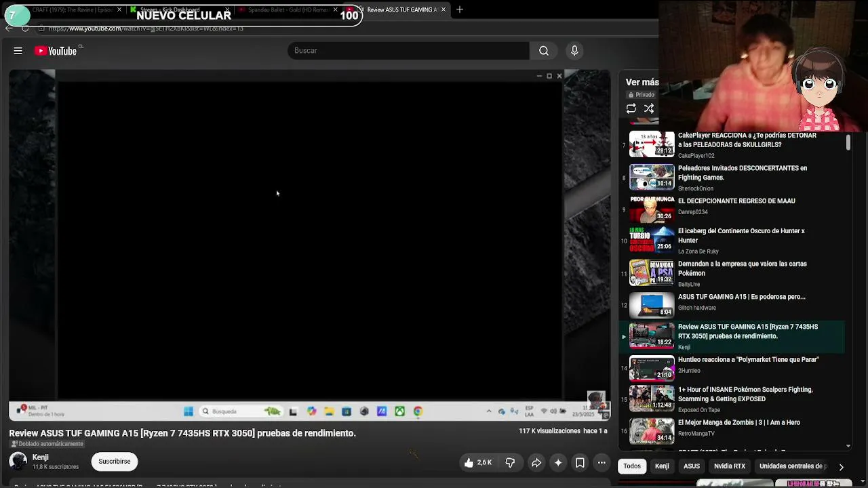Screen dimensions: 868x488
Task: Click the browser address bar URL
Action: (146, 28)
